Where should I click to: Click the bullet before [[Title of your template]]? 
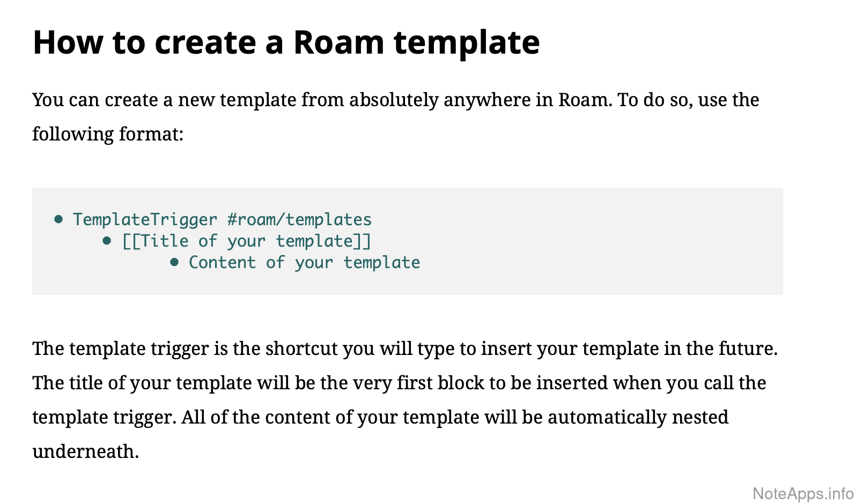[x=107, y=241]
